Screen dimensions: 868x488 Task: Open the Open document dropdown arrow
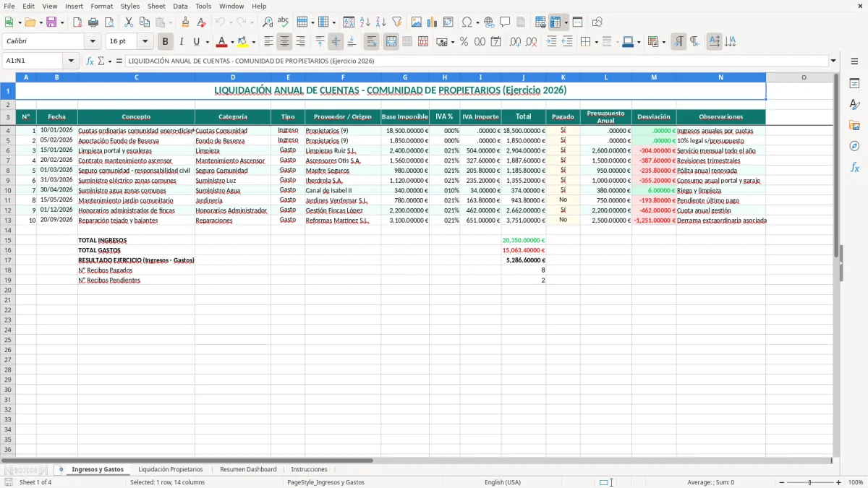point(40,22)
